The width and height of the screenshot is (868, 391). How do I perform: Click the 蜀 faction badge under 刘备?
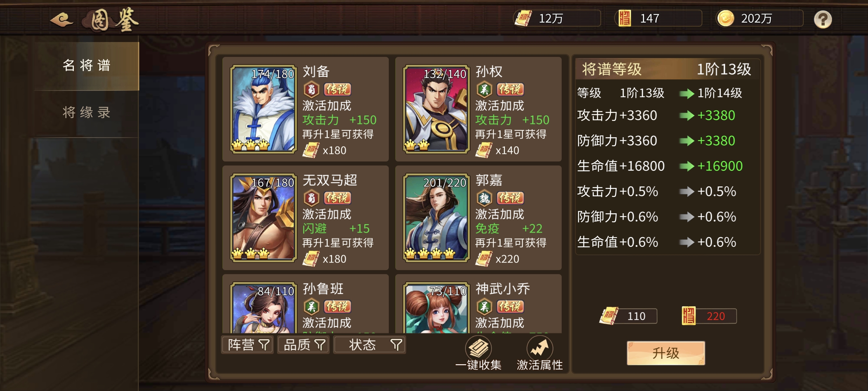click(311, 89)
